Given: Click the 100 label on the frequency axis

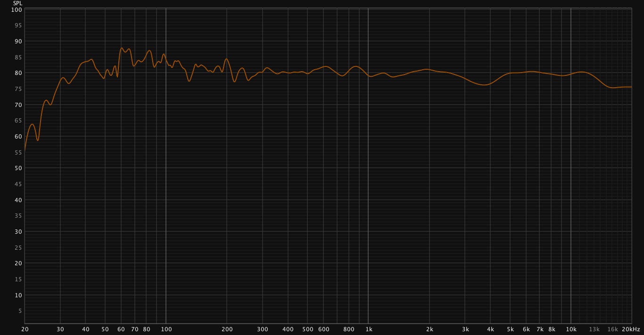Looking at the screenshot, I should (166, 329).
